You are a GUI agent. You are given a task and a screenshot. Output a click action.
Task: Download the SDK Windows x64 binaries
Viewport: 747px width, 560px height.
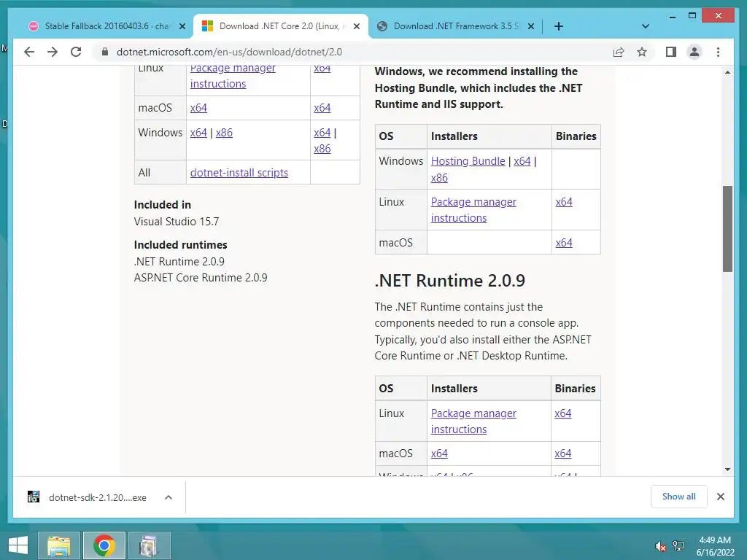point(322,133)
